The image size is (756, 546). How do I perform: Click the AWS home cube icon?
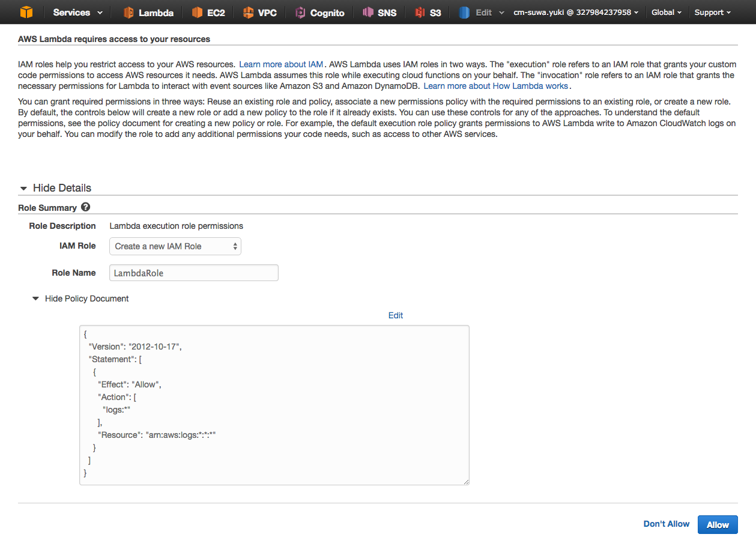25,12
